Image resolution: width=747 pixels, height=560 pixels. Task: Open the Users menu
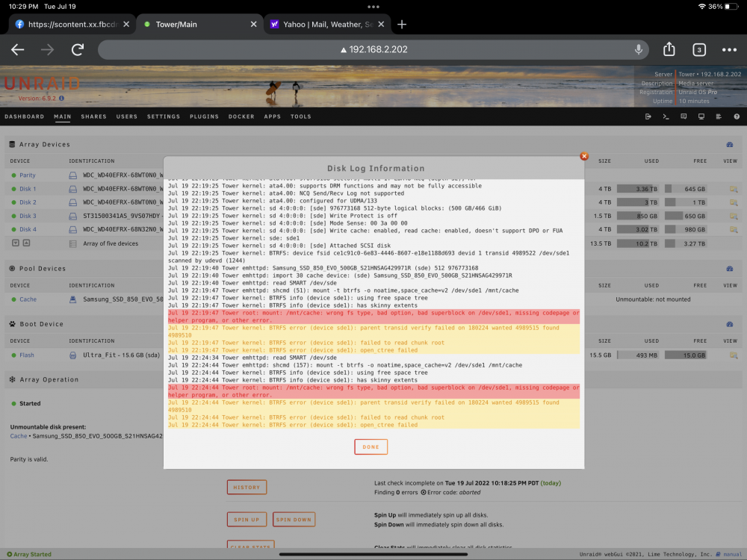pos(127,116)
